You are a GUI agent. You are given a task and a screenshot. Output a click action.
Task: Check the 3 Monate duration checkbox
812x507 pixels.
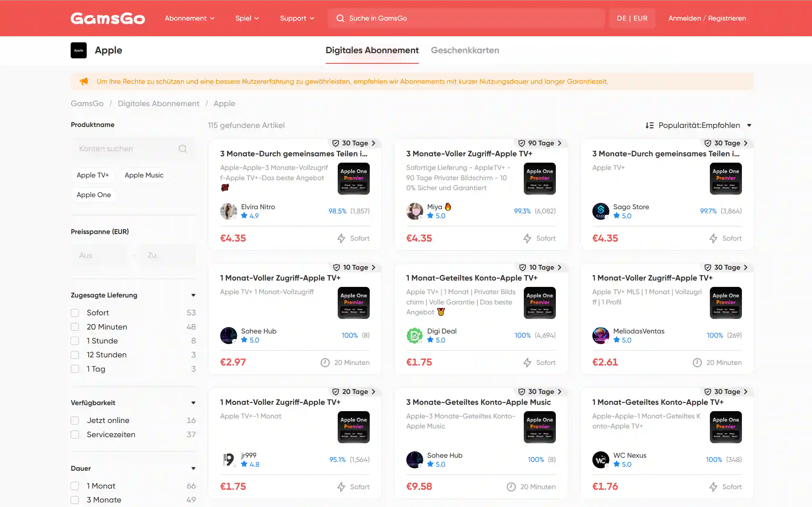click(x=75, y=500)
